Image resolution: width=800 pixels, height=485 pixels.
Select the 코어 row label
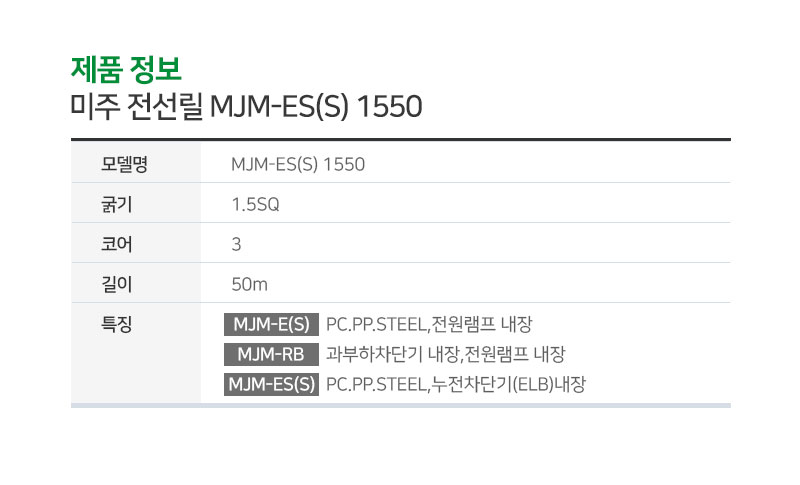pyautogui.click(x=116, y=244)
